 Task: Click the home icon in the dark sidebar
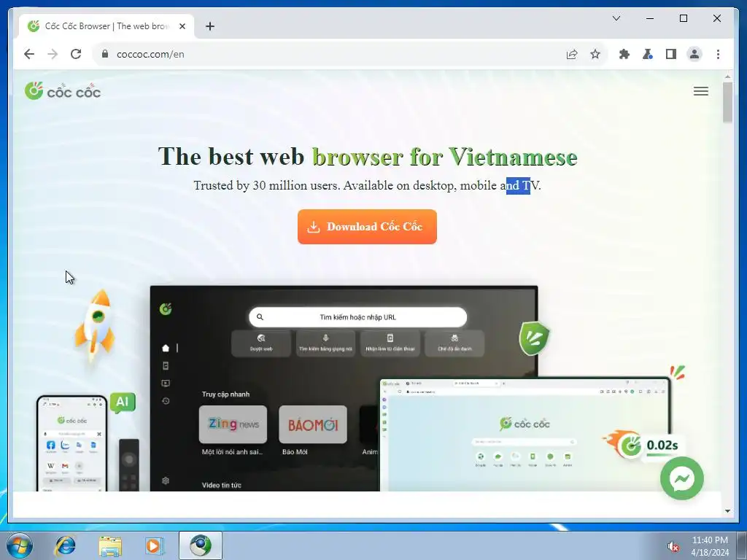point(166,348)
